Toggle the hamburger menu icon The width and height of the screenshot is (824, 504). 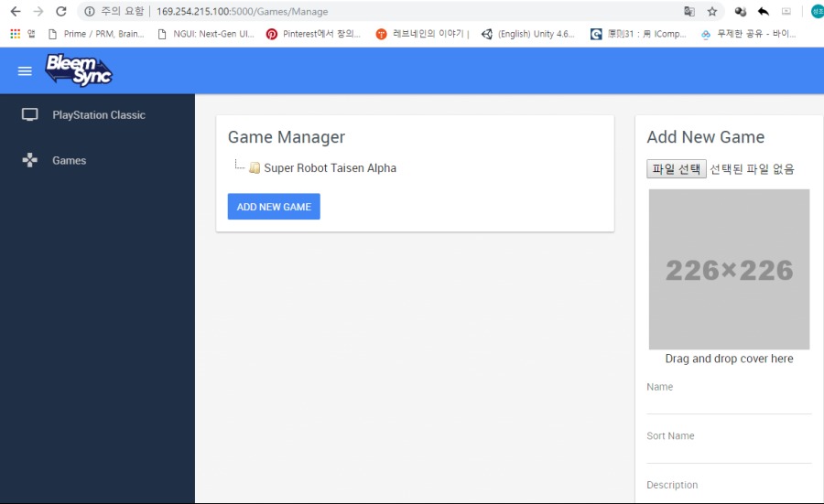point(25,70)
